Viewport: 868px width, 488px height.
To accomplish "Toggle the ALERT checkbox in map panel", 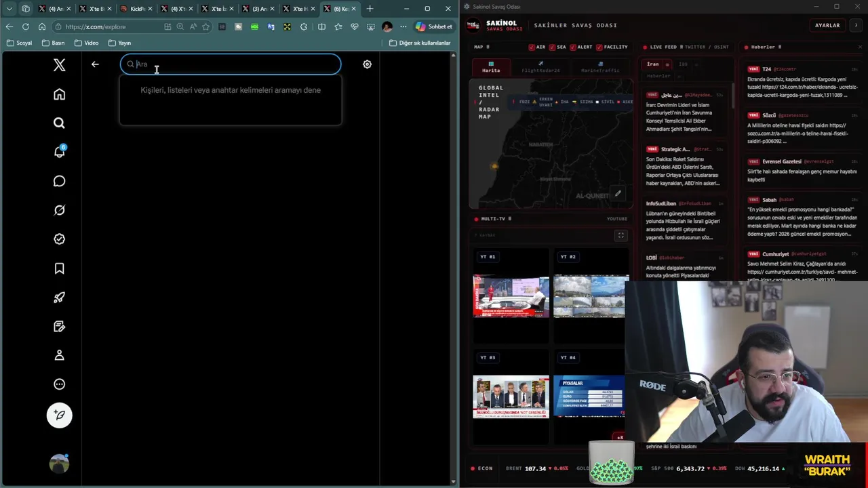I will (x=573, y=47).
